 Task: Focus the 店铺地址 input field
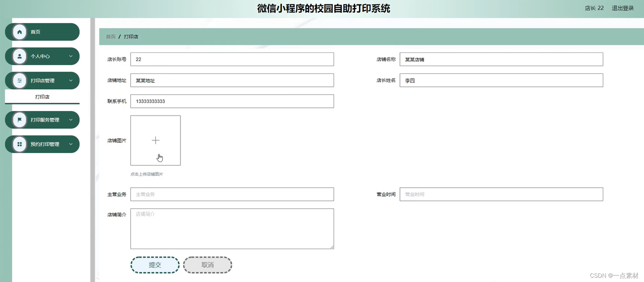232,80
